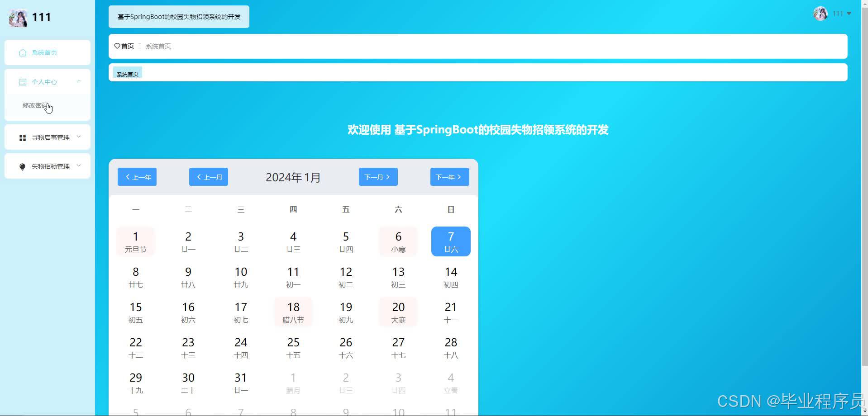
Task: Go to next year with 下一年
Action: 450,177
